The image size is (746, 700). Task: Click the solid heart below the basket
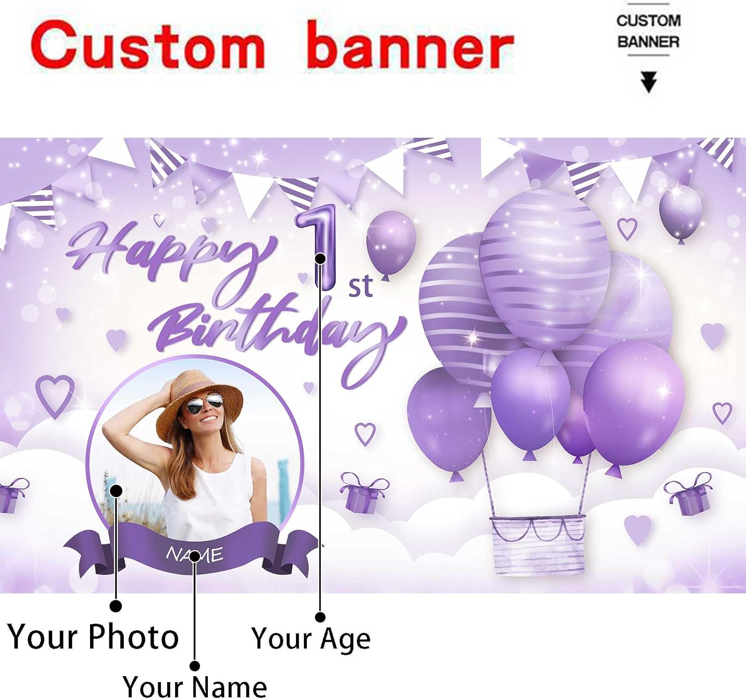click(x=638, y=529)
